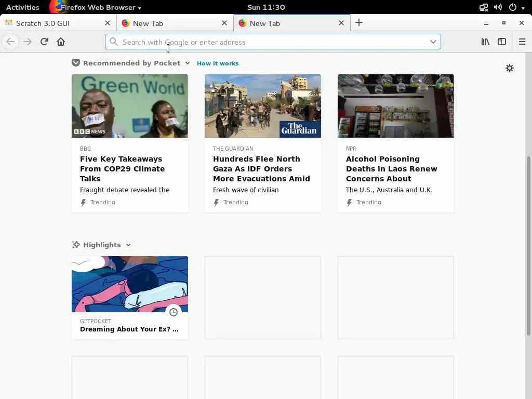Image resolution: width=532 pixels, height=399 pixels.
Task: Open the Library bookmarks icon
Action: coord(485,42)
